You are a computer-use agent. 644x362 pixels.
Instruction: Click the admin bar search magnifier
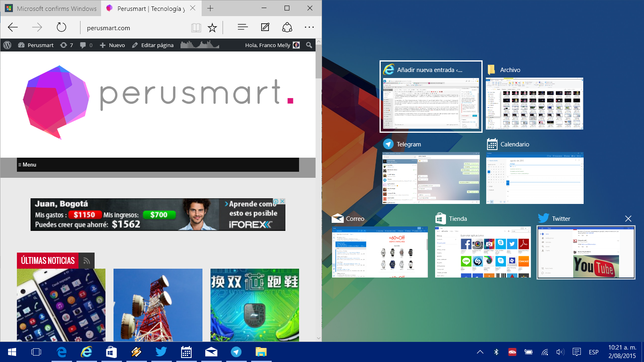click(x=309, y=45)
